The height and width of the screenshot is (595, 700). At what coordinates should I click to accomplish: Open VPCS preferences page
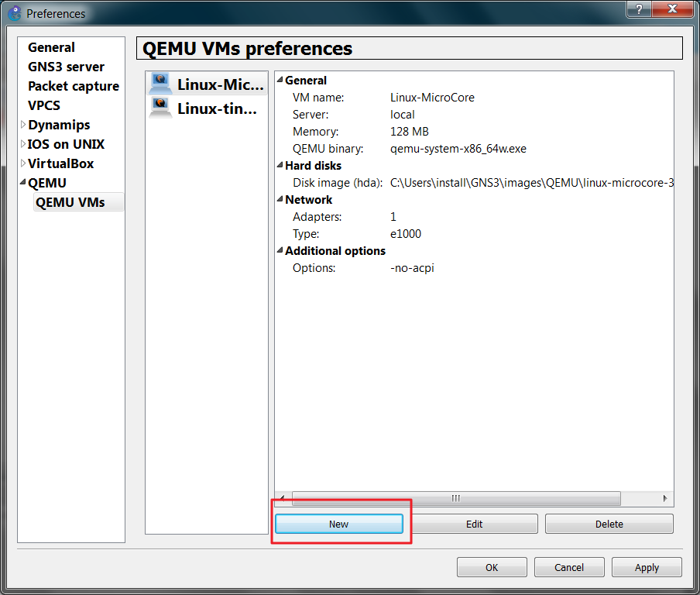pyautogui.click(x=43, y=105)
